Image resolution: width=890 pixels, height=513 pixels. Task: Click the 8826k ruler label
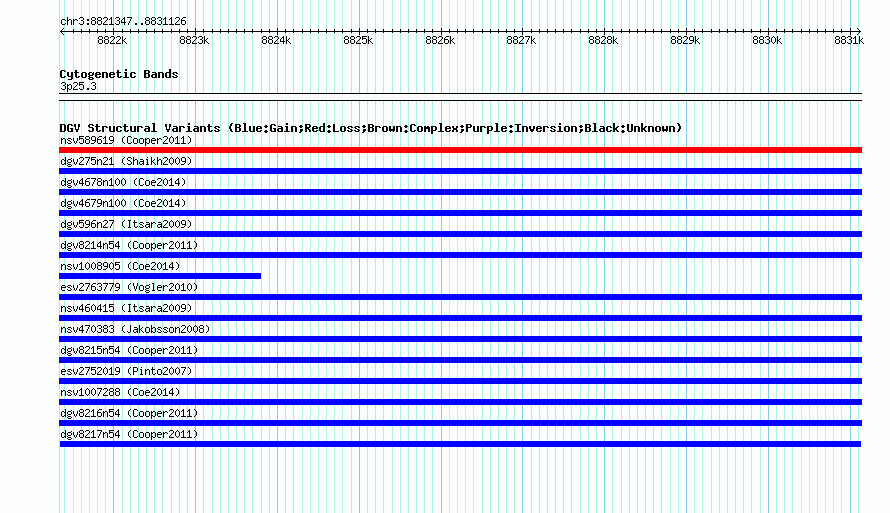440,40
